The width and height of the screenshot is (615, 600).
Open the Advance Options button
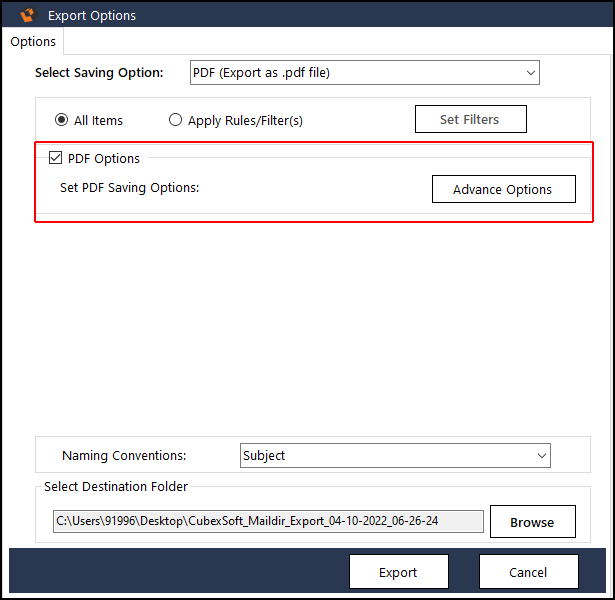point(504,189)
